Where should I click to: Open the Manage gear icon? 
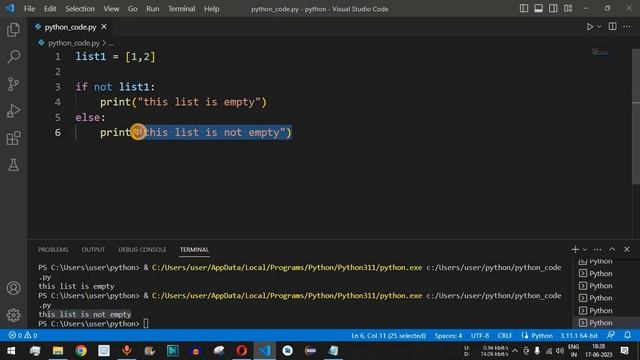click(13, 315)
